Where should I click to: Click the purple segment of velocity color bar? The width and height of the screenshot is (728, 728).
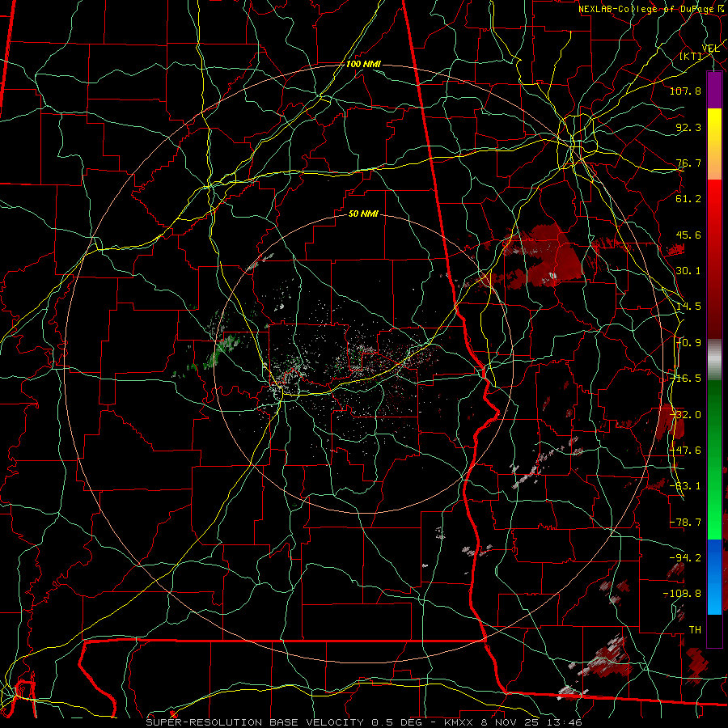[x=714, y=90]
